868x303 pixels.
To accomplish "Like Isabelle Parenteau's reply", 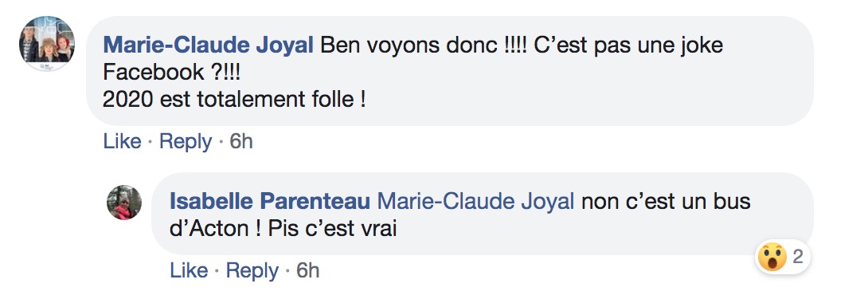I will 188,270.
